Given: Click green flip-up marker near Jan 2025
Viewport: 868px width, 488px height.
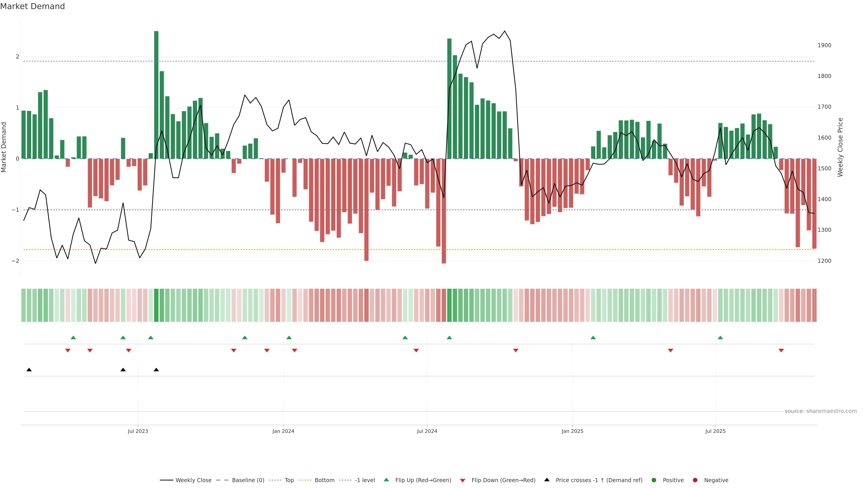Looking at the screenshot, I should coord(593,338).
